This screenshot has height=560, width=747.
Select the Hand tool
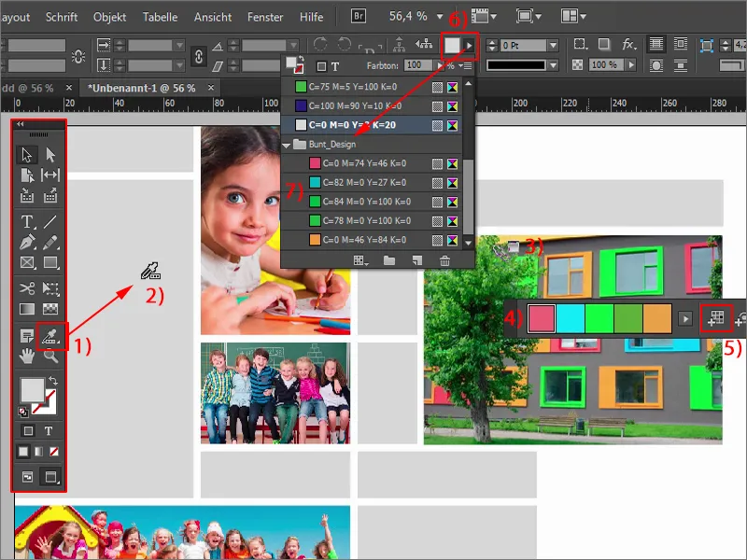[x=27, y=356]
